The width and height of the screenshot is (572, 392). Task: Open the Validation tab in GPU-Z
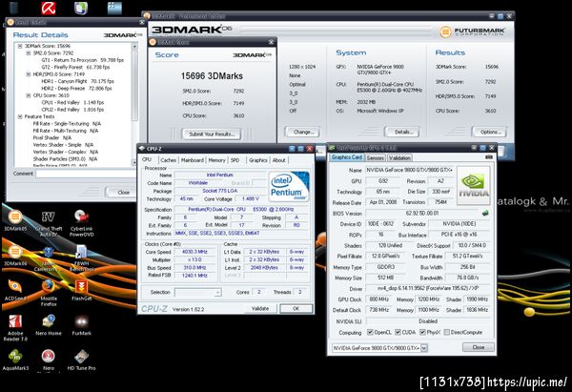point(399,157)
